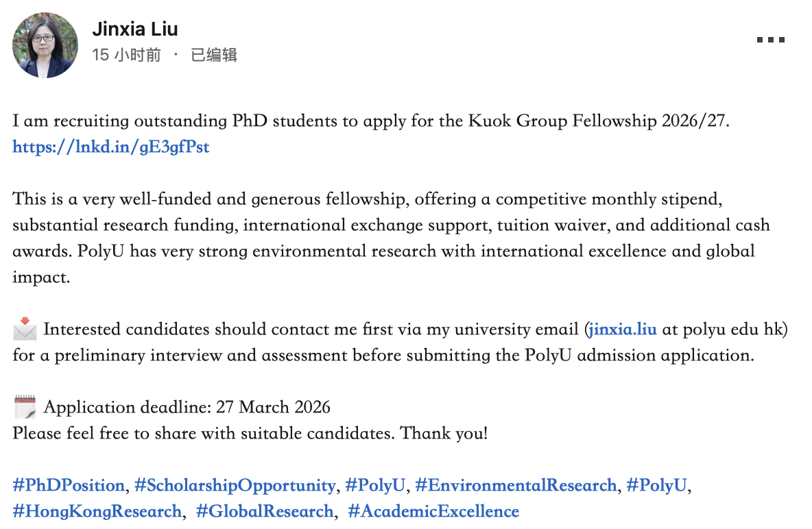Image resolution: width=812 pixels, height=529 pixels.
Task: Open the #GlobalResearch hashtag
Action: [x=264, y=511]
